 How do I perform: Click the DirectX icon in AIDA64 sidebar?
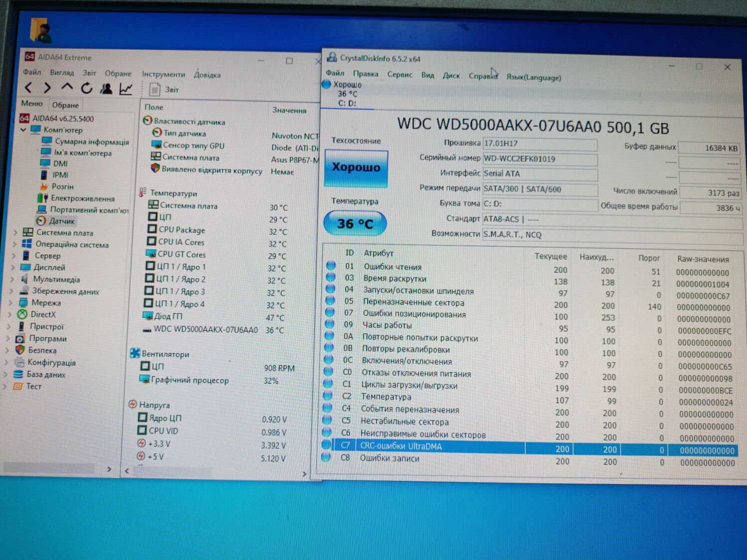(22, 314)
